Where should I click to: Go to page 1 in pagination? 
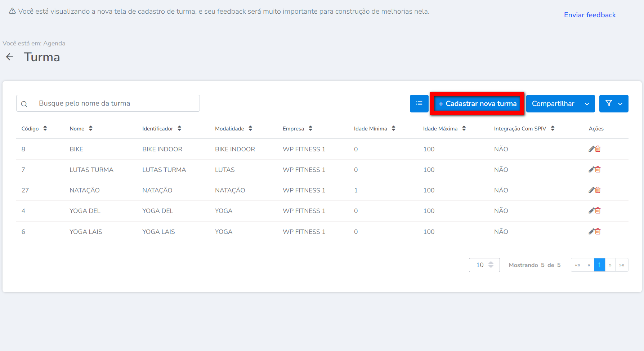click(x=599, y=265)
